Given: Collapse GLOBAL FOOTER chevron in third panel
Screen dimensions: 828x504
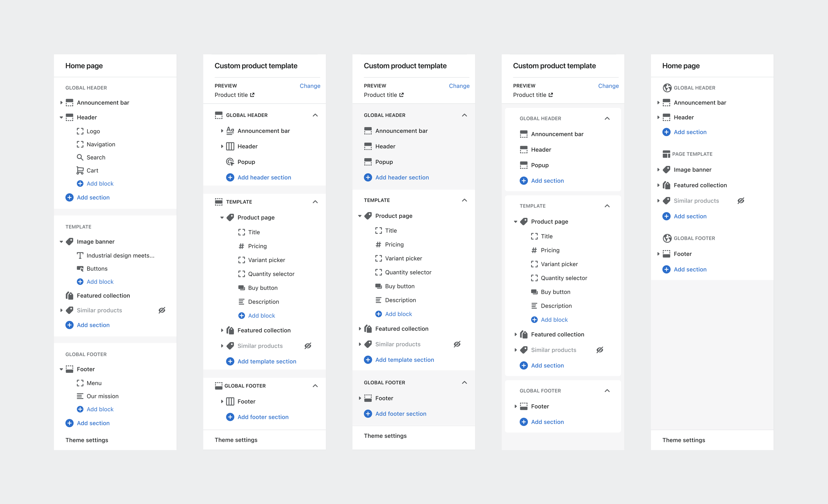Looking at the screenshot, I should [x=464, y=382].
